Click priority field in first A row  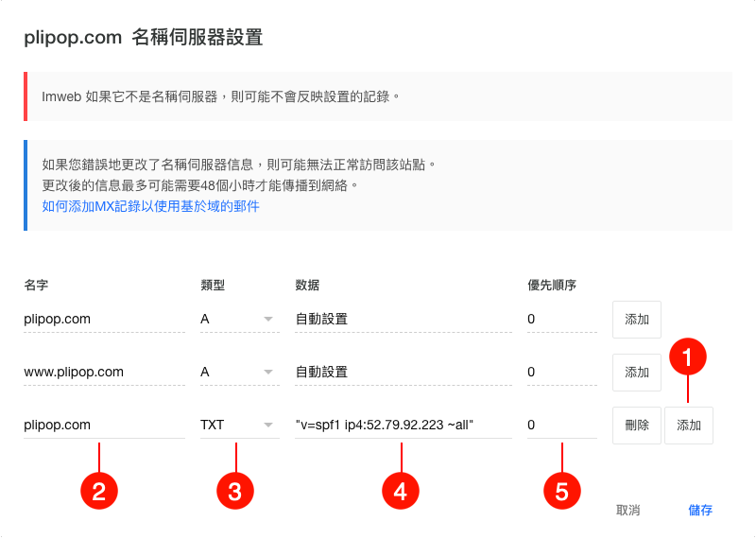tap(561, 319)
